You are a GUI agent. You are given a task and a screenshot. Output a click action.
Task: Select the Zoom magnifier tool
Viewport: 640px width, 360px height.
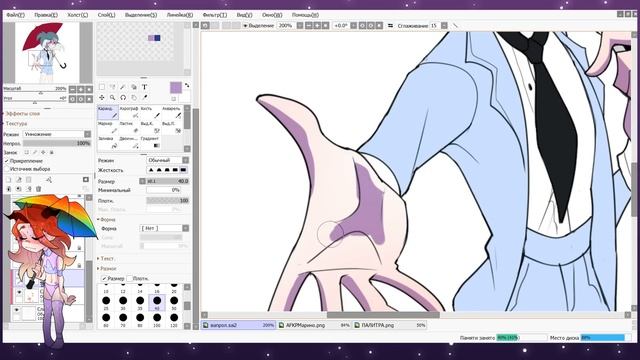(113, 98)
